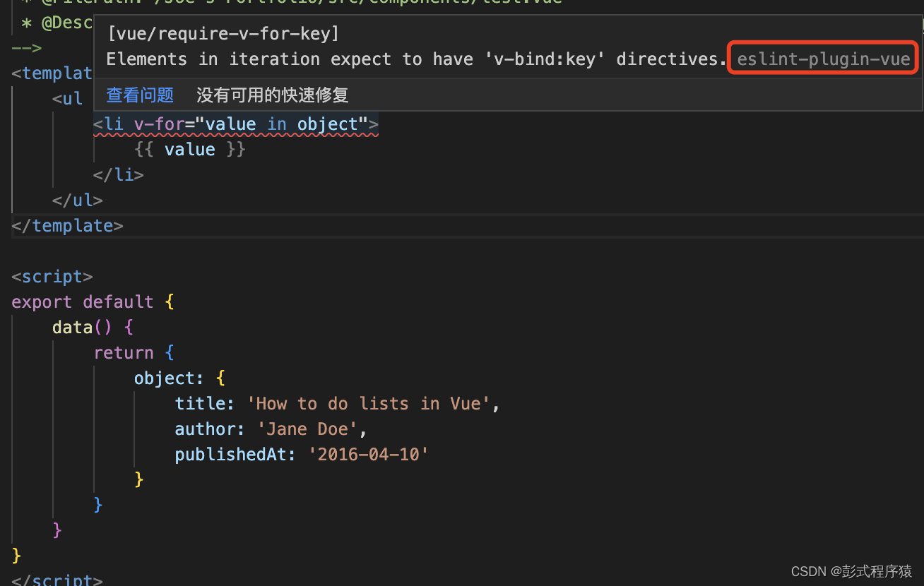Click the opening <script> tag

[x=52, y=277]
